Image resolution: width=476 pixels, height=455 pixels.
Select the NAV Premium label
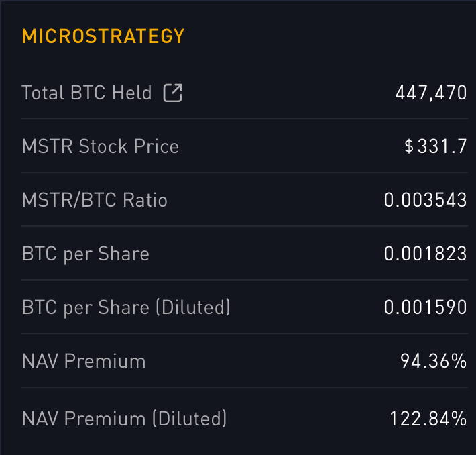coord(84,361)
